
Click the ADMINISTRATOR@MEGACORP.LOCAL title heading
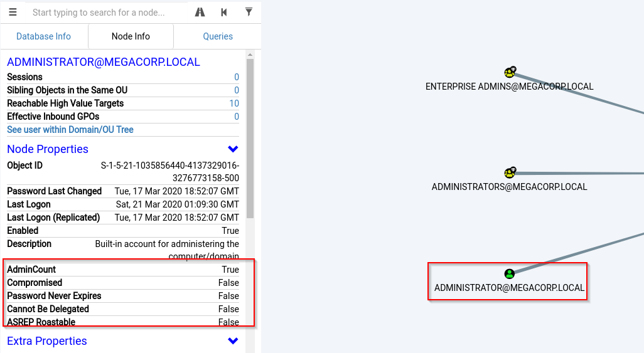[104, 62]
